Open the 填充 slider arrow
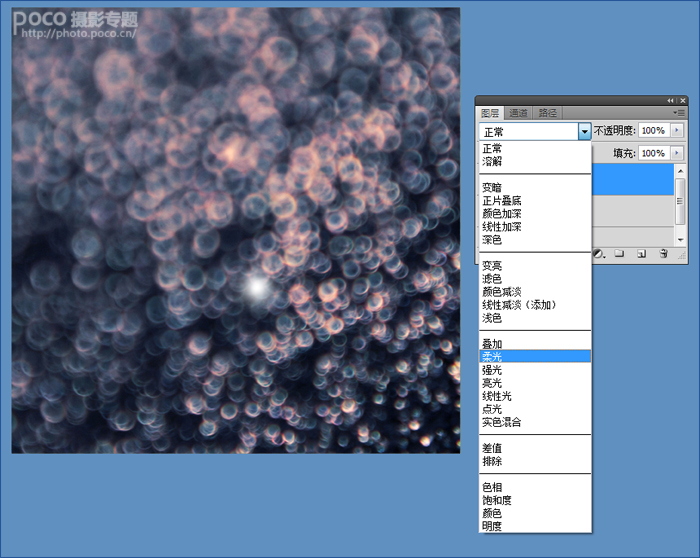The width and height of the screenshot is (700, 558). point(677,153)
